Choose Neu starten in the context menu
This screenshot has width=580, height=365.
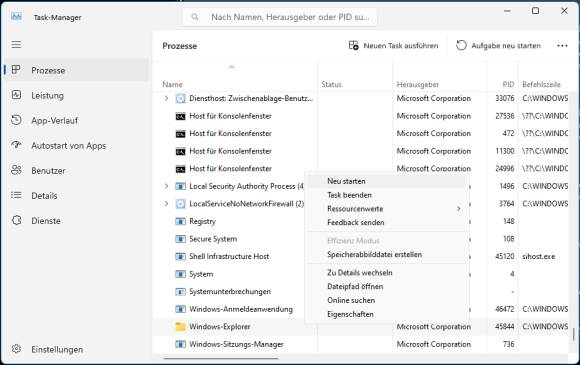(x=387, y=181)
